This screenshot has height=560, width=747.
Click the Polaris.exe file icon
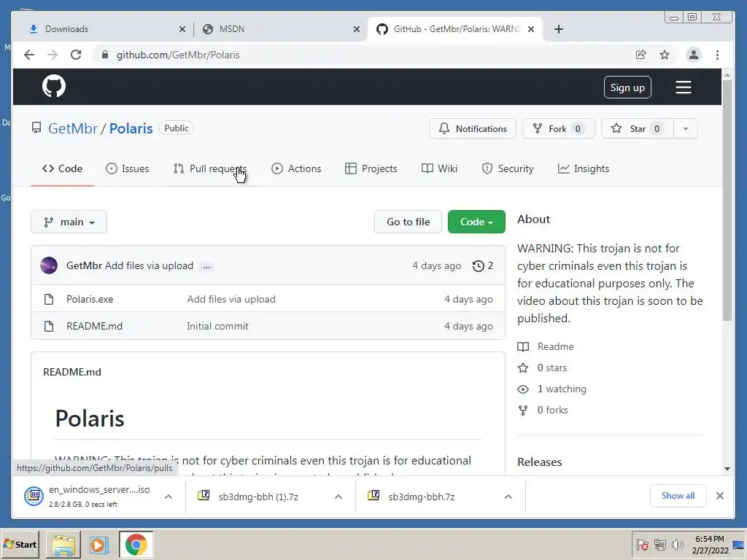(x=49, y=299)
